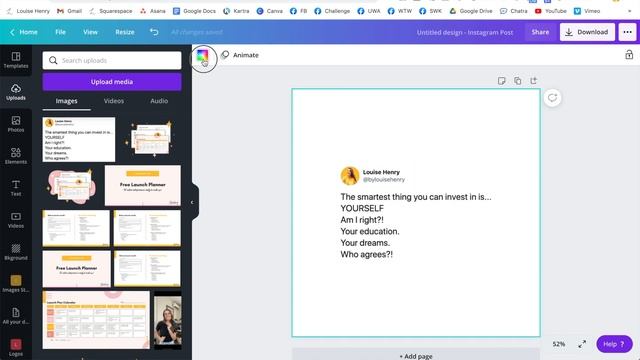Switch to the Images tab
This screenshot has width=640, height=360.
click(x=67, y=101)
